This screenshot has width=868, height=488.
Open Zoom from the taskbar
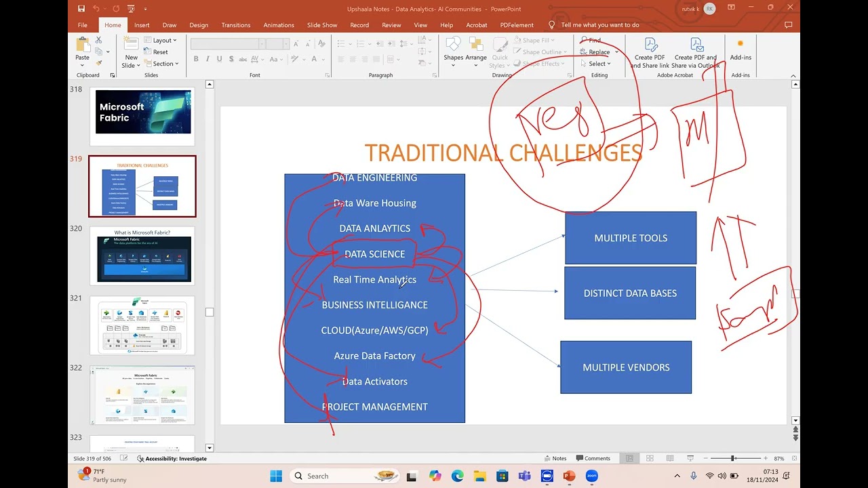tap(591, 476)
